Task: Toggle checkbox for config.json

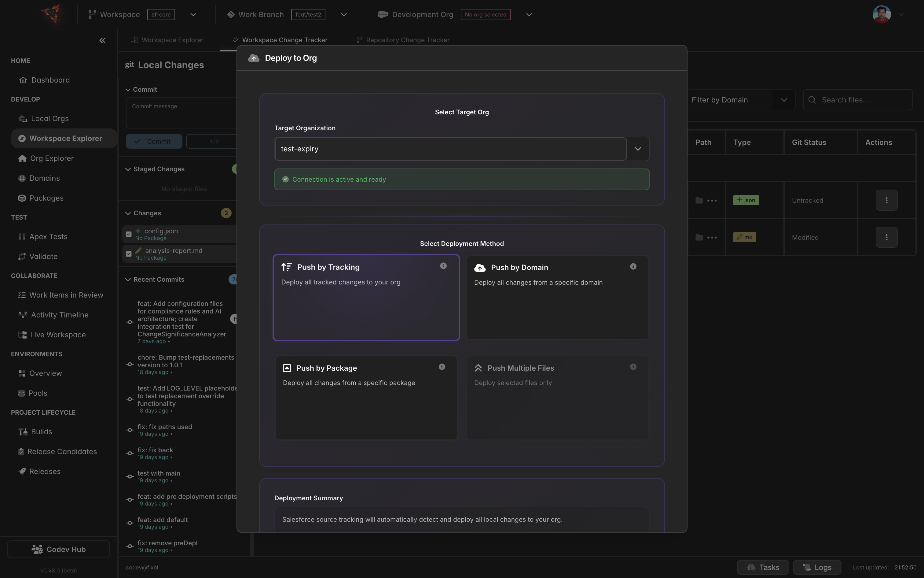Action: pyautogui.click(x=129, y=234)
